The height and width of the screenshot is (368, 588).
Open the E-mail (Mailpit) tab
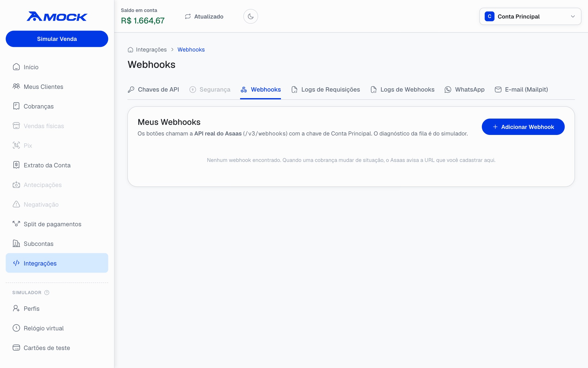pos(521,89)
